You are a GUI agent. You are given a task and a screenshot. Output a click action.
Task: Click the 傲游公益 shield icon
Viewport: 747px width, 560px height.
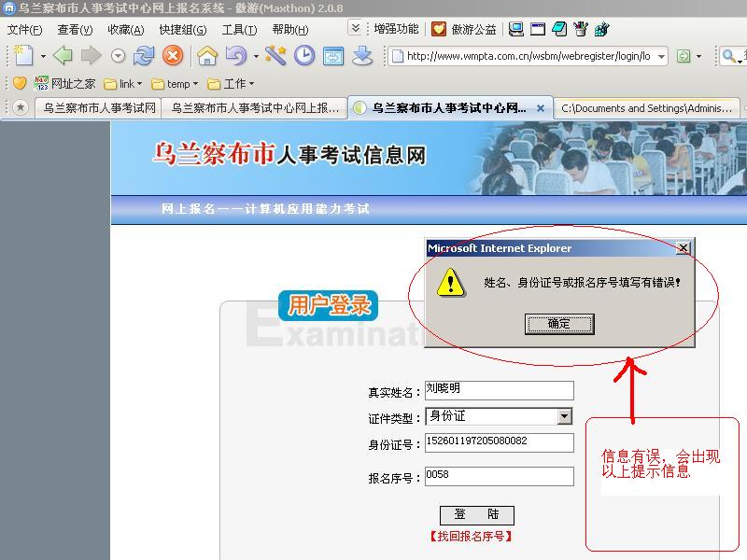(439, 30)
